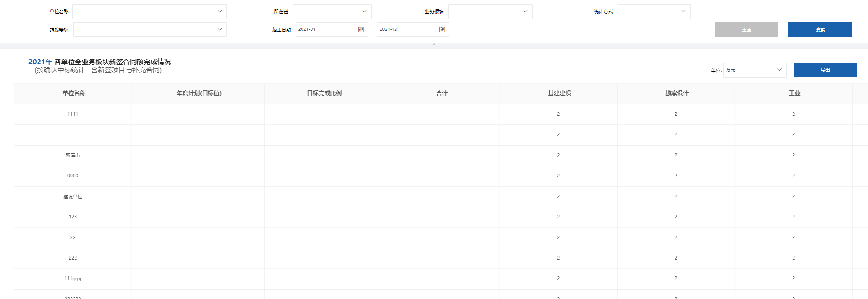Click 基建建设 value 2 in row 222

click(x=558, y=258)
